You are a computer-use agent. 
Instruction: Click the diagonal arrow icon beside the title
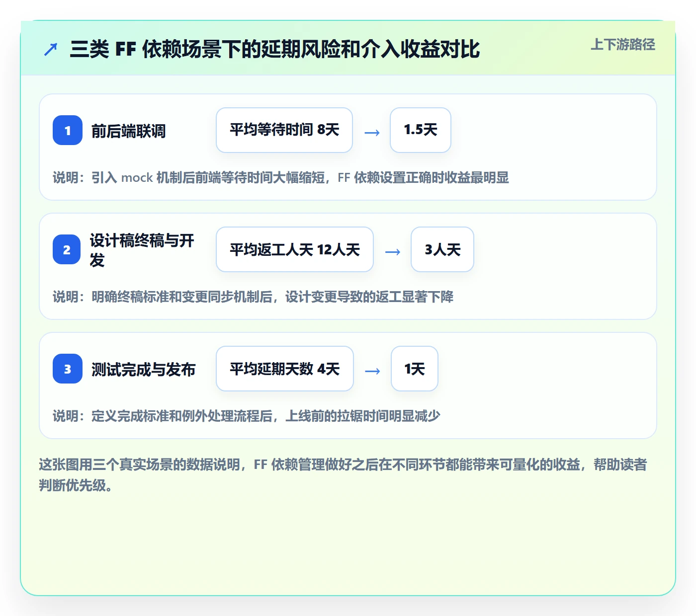pos(51,50)
